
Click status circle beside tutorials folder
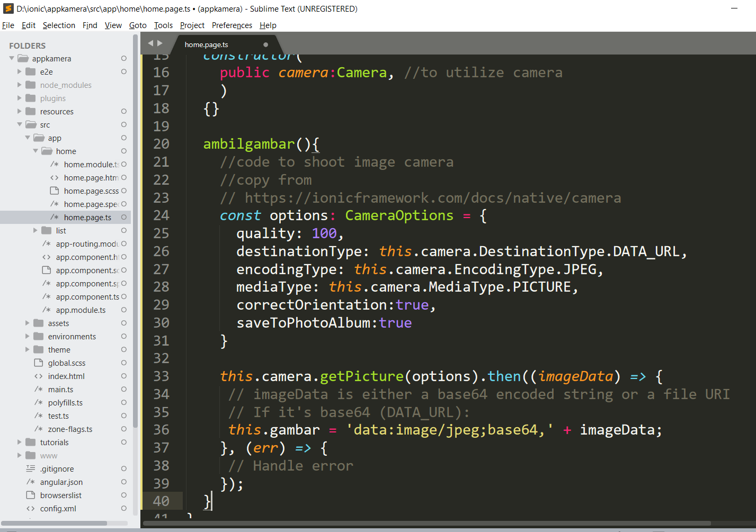tap(123, 442)
